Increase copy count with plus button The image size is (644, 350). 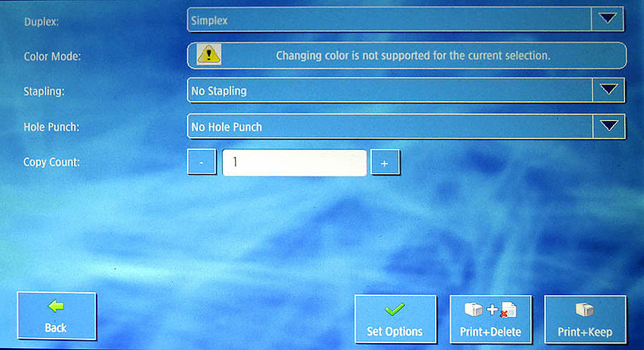click(385, 163)
